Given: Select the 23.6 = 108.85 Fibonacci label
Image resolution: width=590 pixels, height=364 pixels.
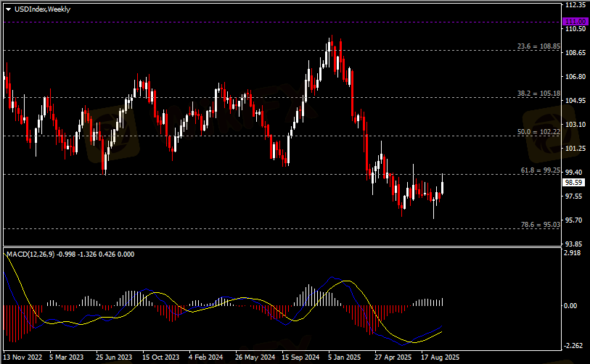Looking at the screenshot, I should tap(538, 46).
